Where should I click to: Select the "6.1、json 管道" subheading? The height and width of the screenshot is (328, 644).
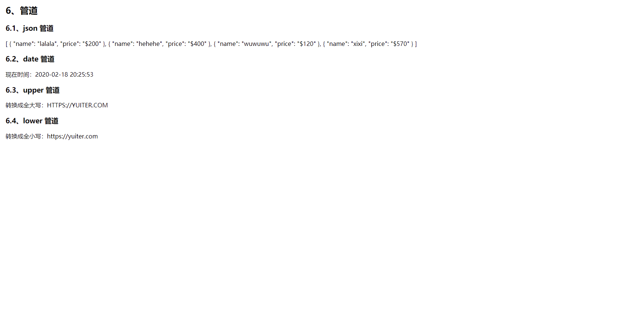click(x=30, y=28)
